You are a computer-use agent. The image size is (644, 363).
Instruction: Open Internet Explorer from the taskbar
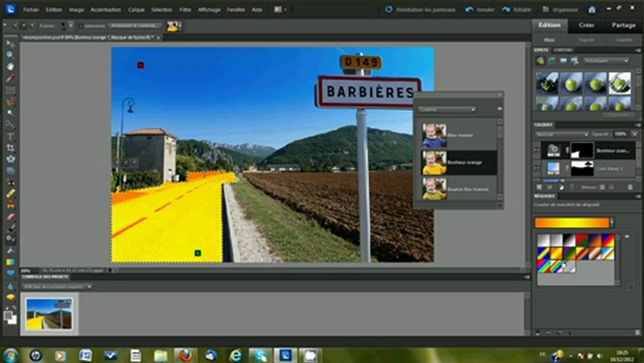[236, 355]
